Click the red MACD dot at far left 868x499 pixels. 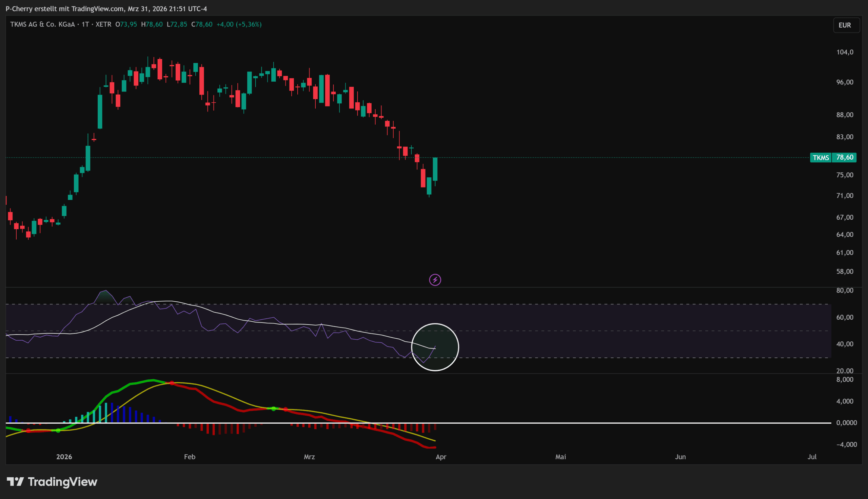pyautogui.click(x=28, y=431)
